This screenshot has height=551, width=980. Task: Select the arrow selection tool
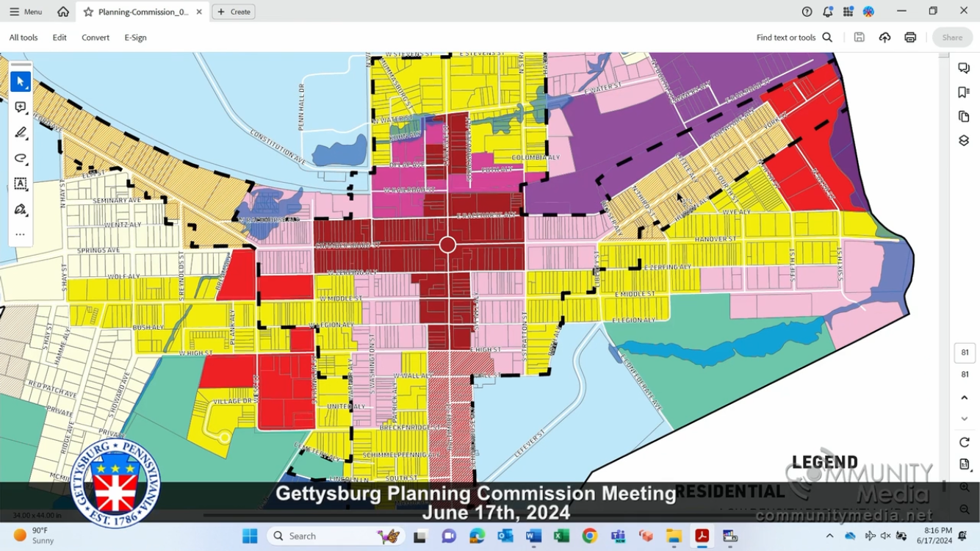(21, 82)
